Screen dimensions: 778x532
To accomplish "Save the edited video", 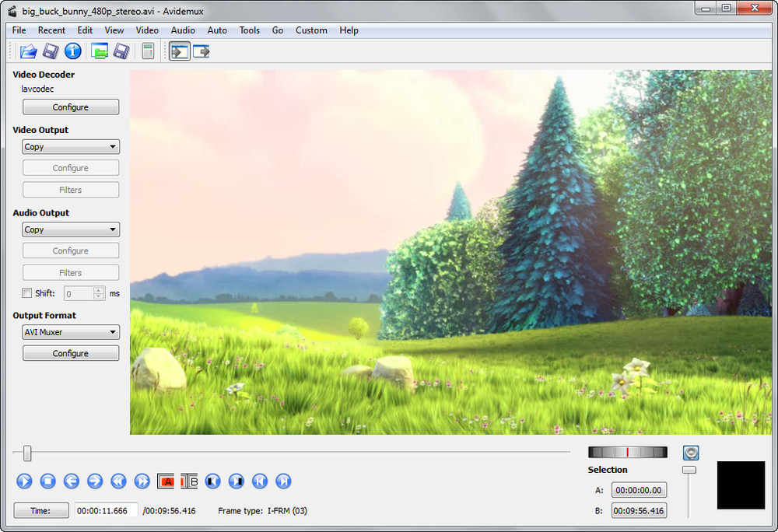I will (x=50, y=51).
